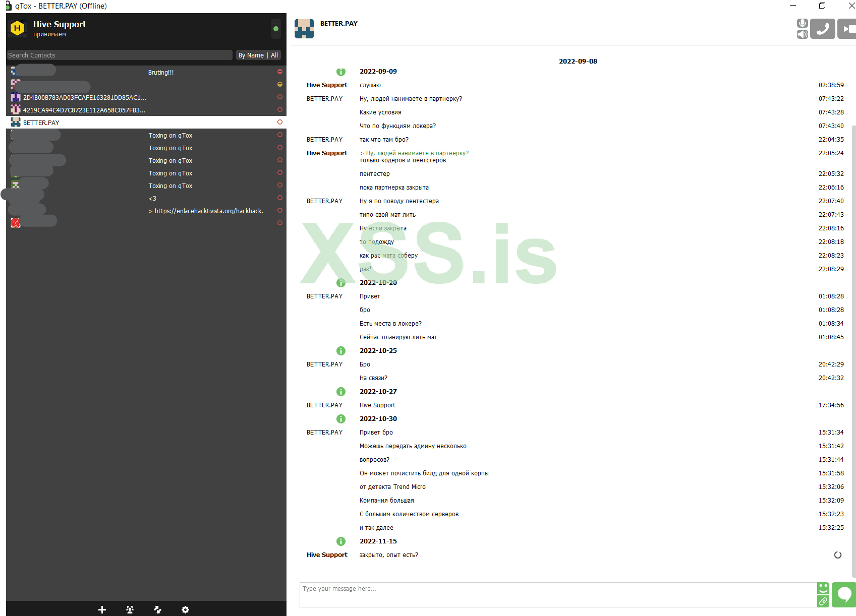Click the message Какие условия

[380, 112]
